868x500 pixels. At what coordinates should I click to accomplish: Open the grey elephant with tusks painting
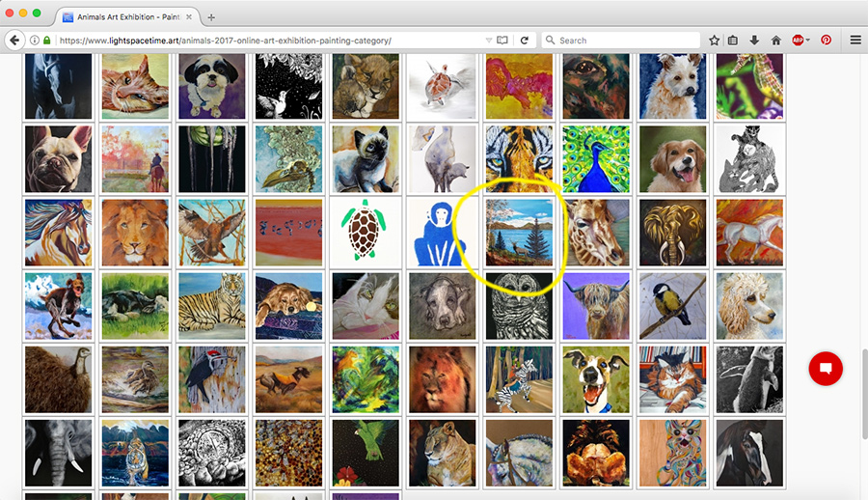point(58,453)
